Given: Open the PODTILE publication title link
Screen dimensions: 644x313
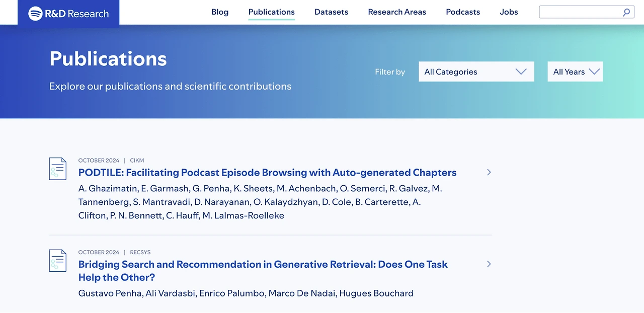Looking at the screenshot, I should [x=267, y=173].
